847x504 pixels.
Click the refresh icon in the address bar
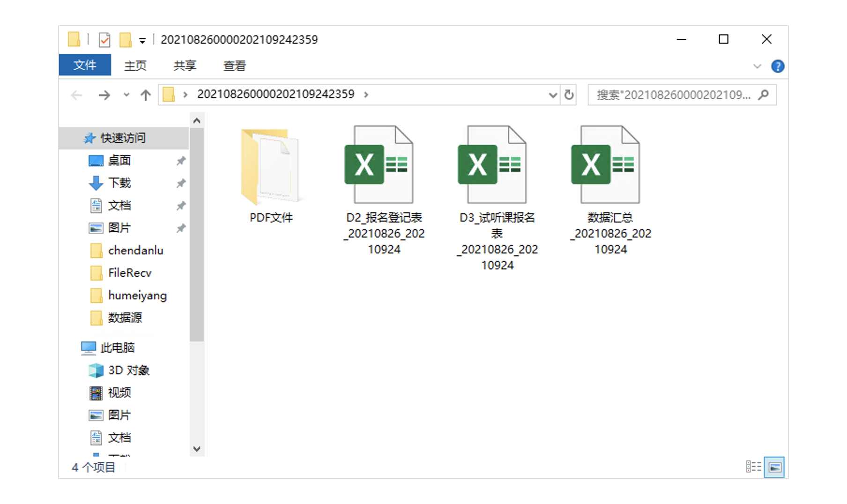click(569, 95)
